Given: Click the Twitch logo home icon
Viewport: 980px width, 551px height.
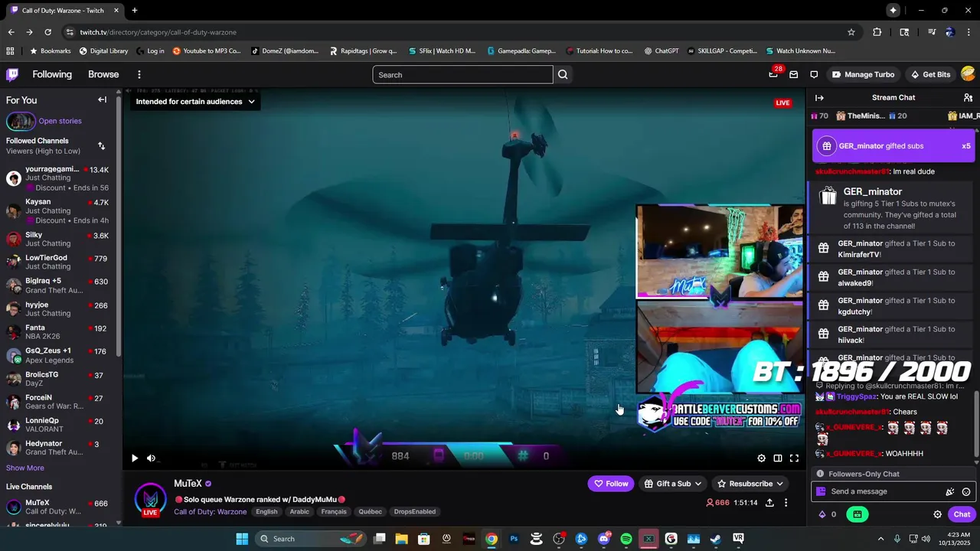Looking at the screenshot, I should point(12,74).
